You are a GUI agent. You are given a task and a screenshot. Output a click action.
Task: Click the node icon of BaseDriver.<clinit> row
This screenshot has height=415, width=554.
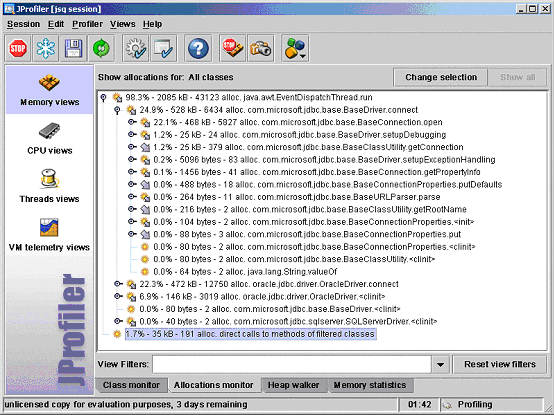click(131, 309)
